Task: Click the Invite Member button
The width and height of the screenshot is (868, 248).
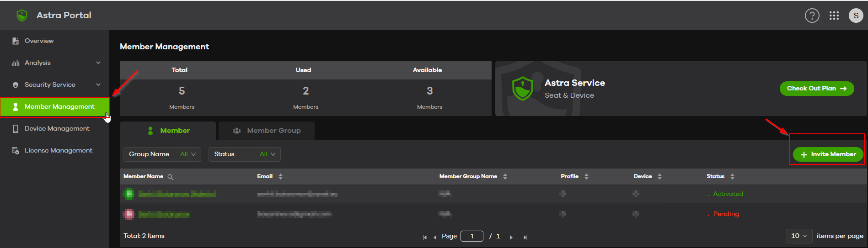Action: point(828,154)
